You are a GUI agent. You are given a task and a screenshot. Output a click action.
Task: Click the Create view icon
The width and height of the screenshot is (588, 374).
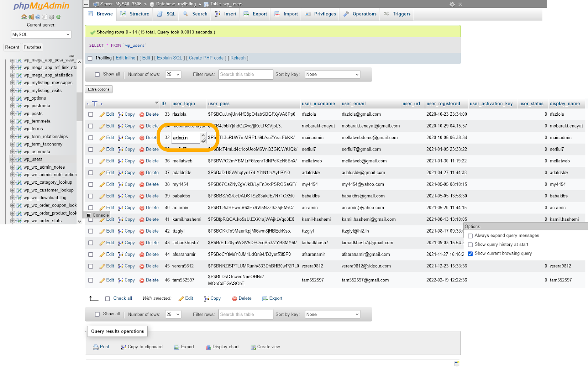(x=253, y=347)
